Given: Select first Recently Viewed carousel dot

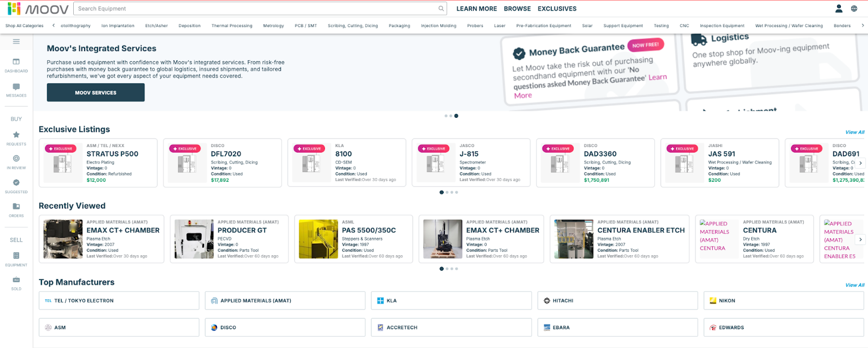Looking at the screenshot, I should click(x=442, y=269).
